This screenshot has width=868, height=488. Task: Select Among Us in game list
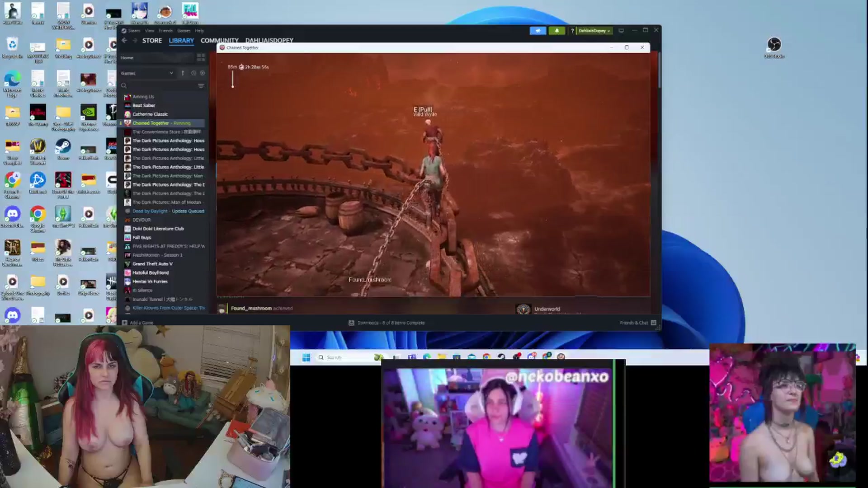[x=164, y=97]
